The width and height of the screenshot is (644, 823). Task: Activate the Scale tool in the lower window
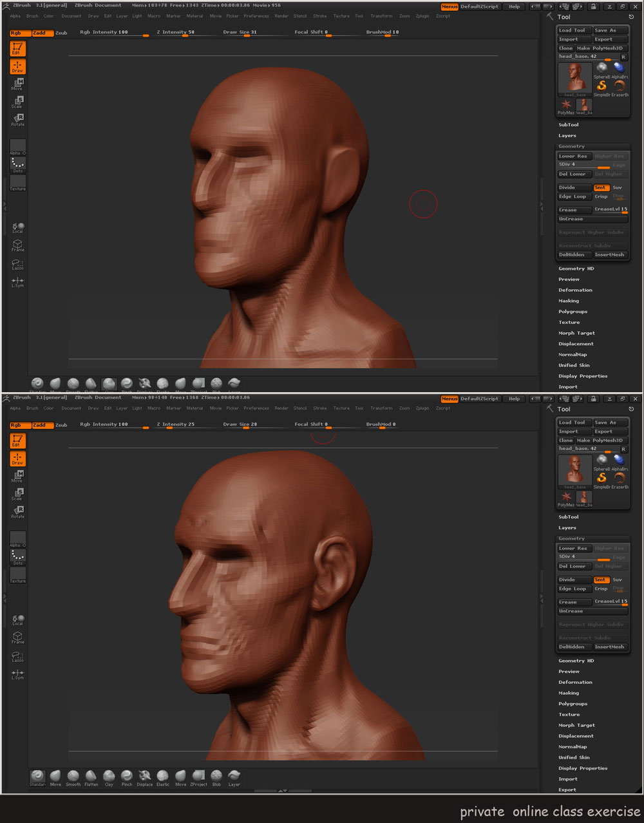pyautogui.click(x=17, y=494)
